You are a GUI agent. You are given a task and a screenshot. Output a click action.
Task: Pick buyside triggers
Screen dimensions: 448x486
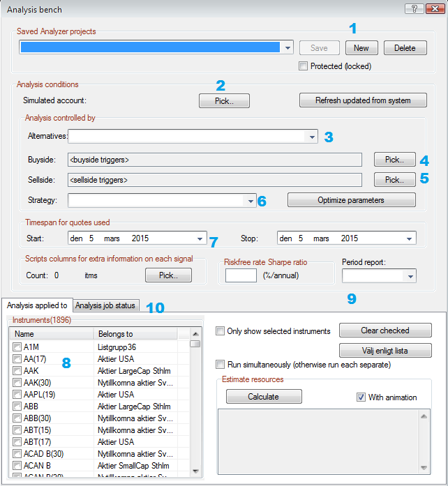pyautogui.click(x=395, y=160)
